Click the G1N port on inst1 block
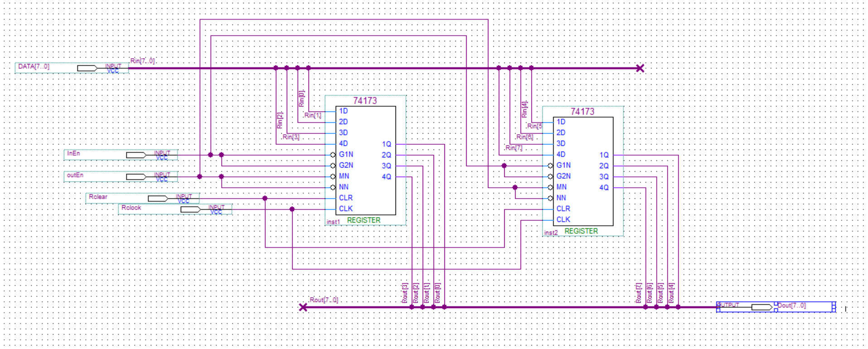Screen dimensions: 868x349 346,154
